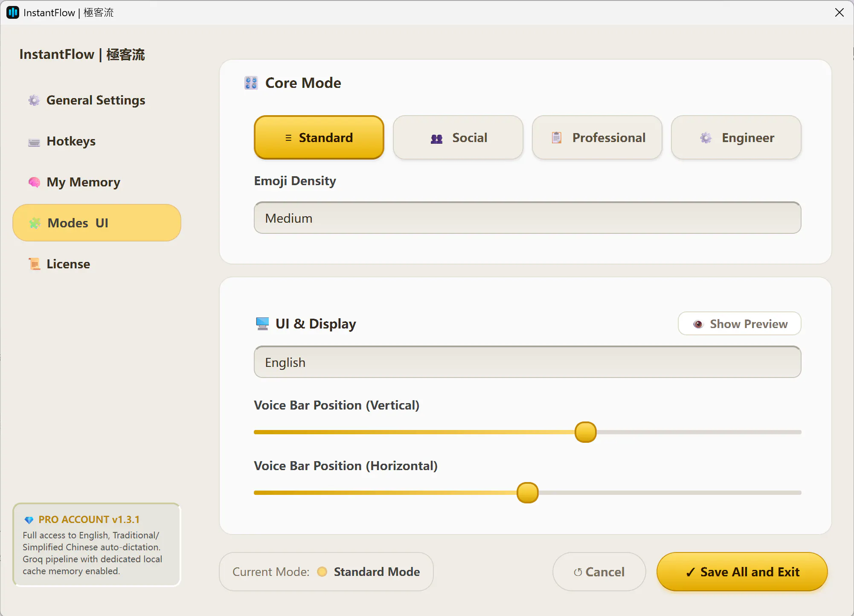Choose the Professional core mode

click(x=597, y=137)
